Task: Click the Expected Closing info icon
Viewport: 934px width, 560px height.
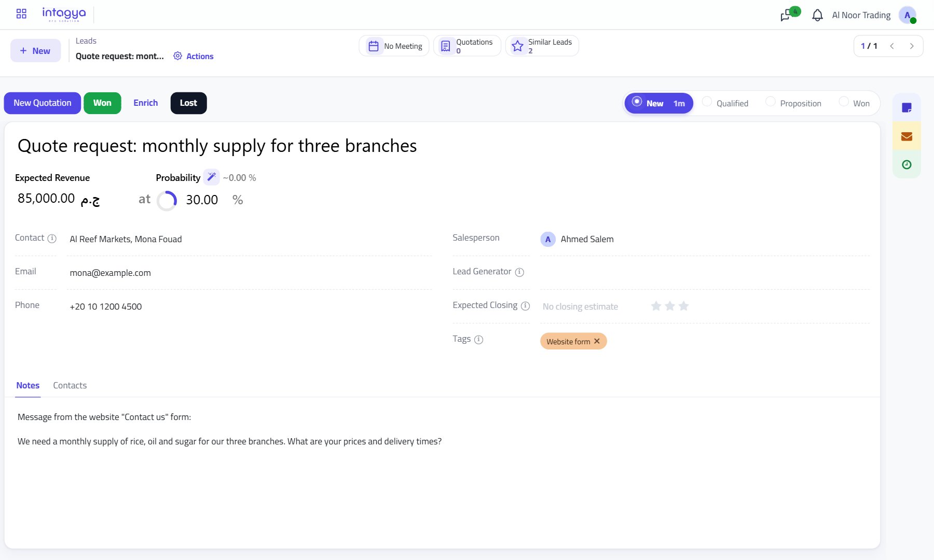Action: 525,306
